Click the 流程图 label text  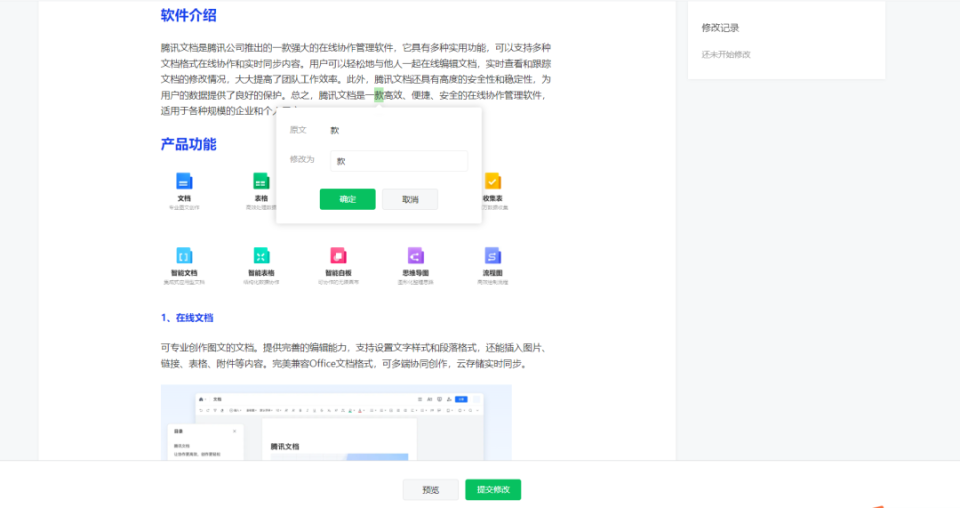coord(493,273)
